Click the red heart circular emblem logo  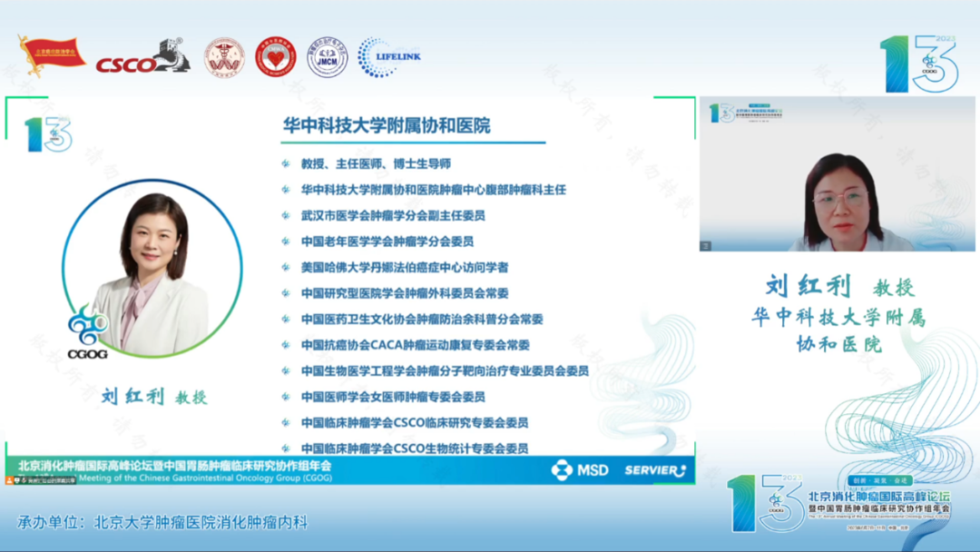276,57
